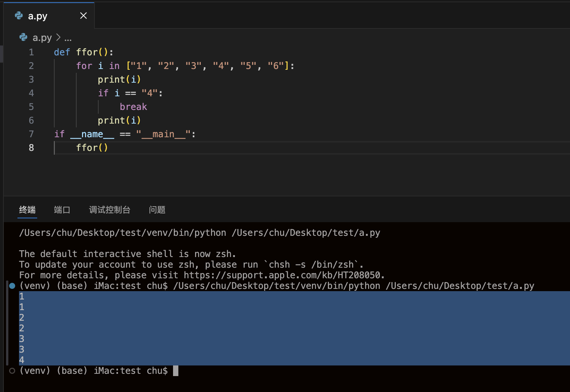570x392 pixels.
Task: Click the Python icon in the a.py tab
Action: [19, 16]
